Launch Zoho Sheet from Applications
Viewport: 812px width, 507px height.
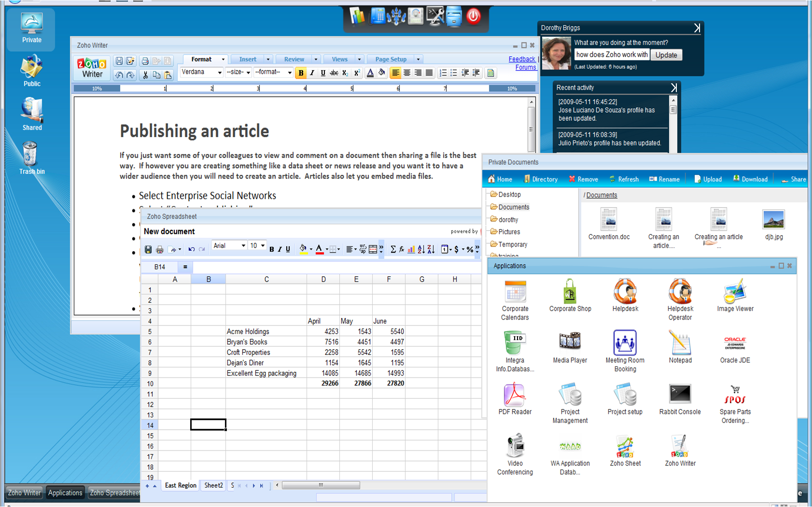click(625, 451)
